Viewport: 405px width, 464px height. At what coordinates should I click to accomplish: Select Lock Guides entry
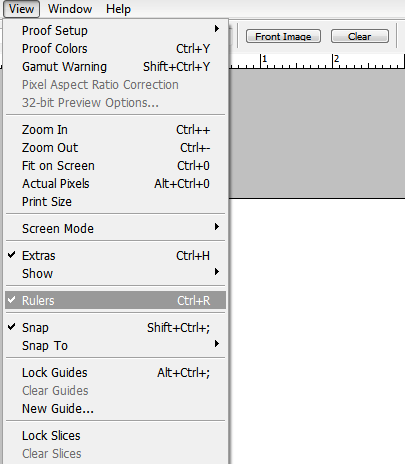pyautogui.click(x=115, y=373)
